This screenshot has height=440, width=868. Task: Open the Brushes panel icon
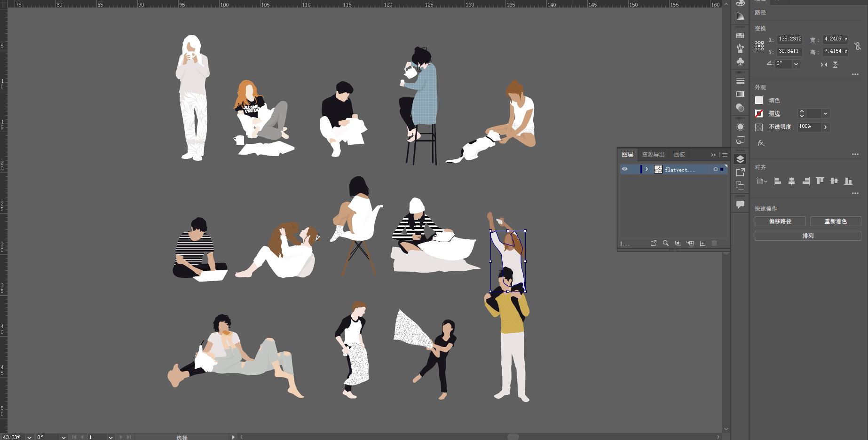(x=740, y=48)
